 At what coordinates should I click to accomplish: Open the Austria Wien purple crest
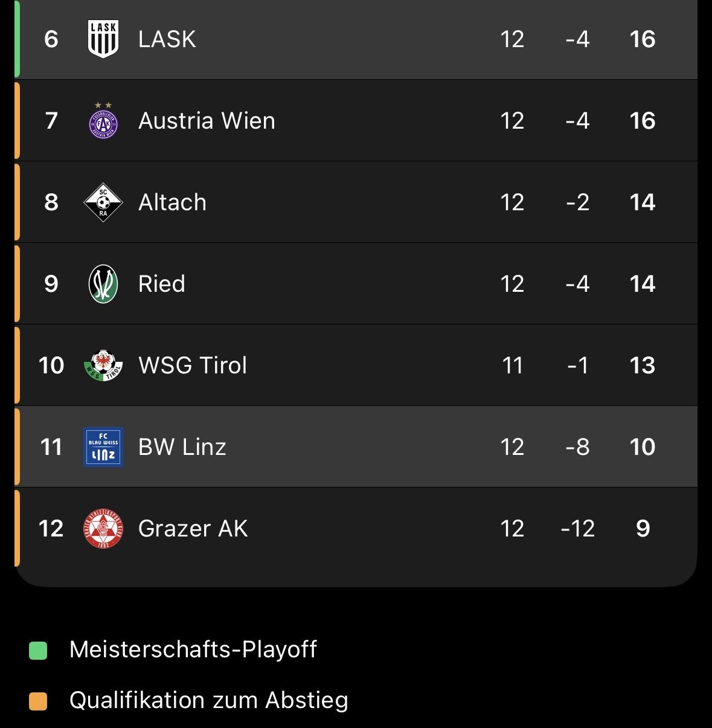point(103,121)
